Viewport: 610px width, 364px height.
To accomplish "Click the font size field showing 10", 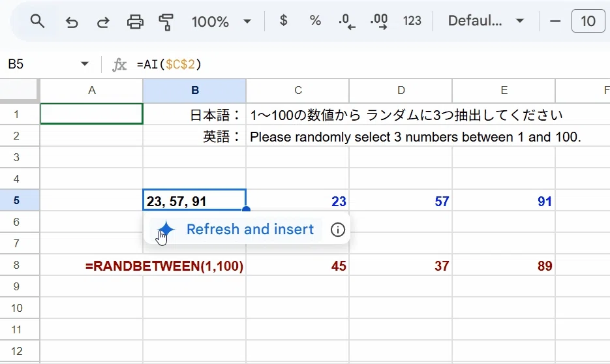I will pos(588,21).
